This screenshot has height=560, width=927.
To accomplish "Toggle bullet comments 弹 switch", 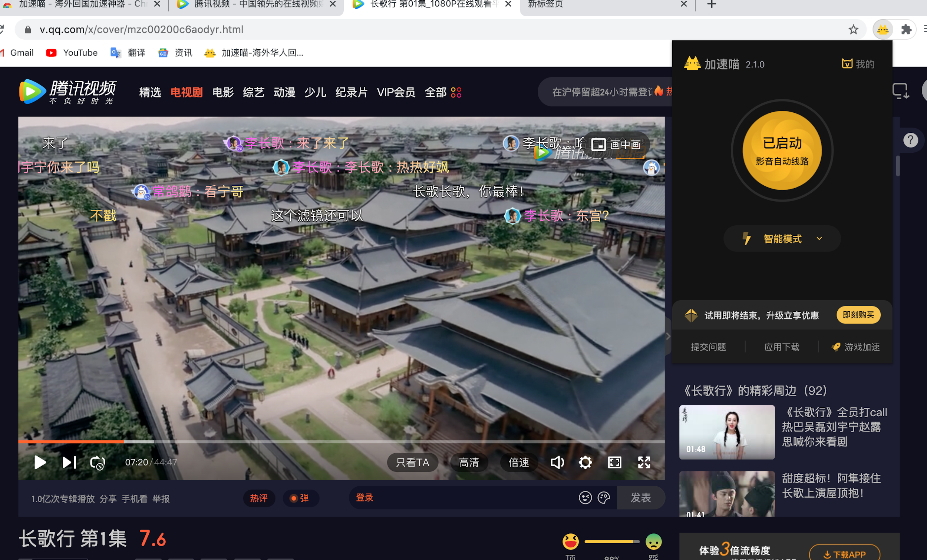I will tap(300, 498).
